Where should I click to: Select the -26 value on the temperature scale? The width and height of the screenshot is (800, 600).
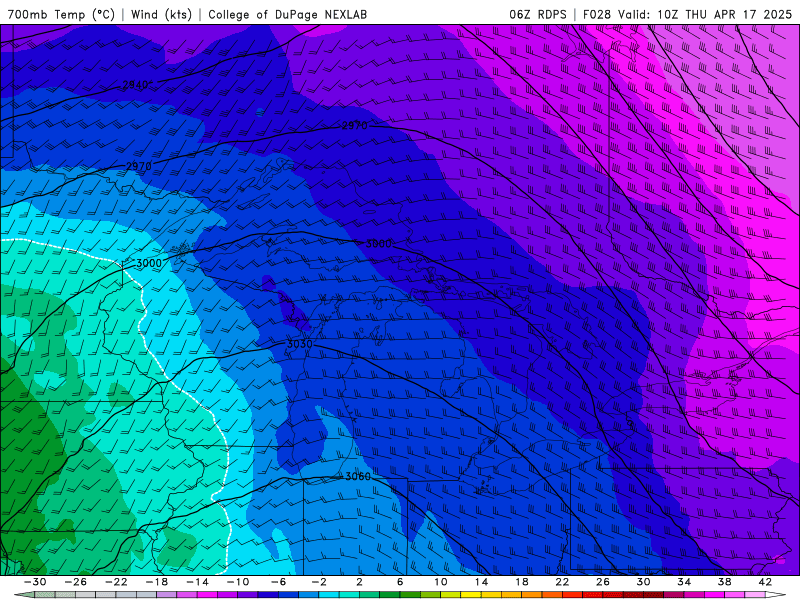(76, 582)
